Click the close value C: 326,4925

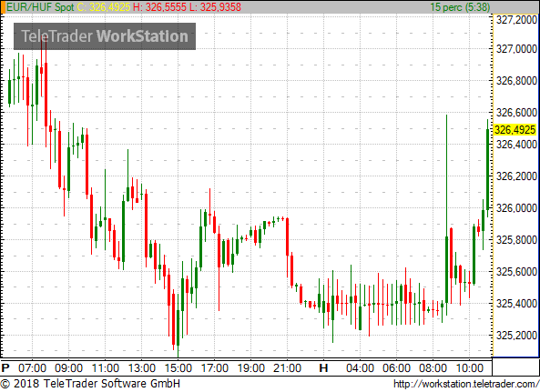coord(104,7)
